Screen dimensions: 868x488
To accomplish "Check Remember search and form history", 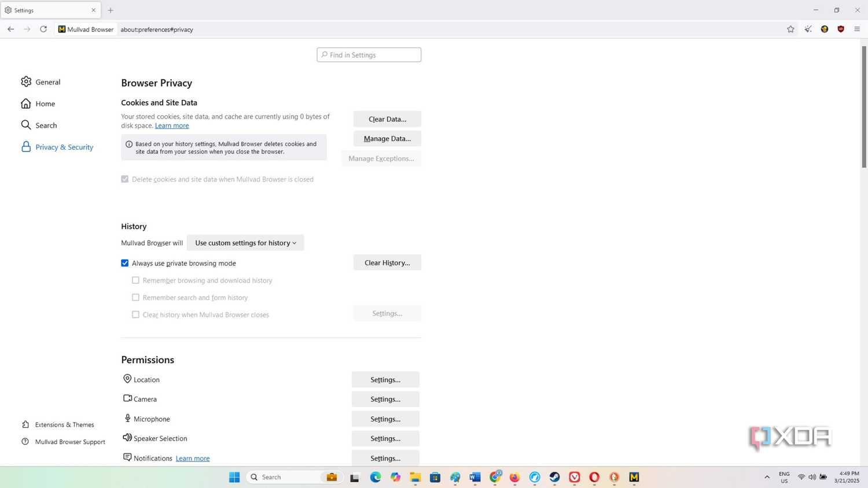I will (135, 297).
